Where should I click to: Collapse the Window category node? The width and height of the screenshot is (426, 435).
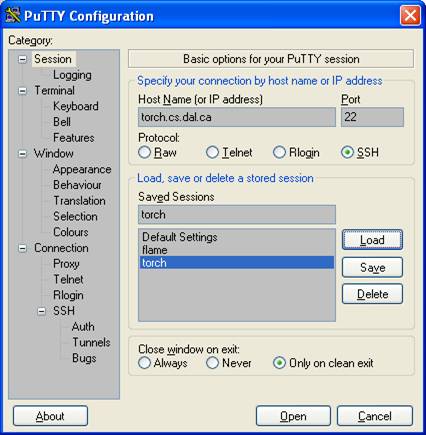pos(22,154)
